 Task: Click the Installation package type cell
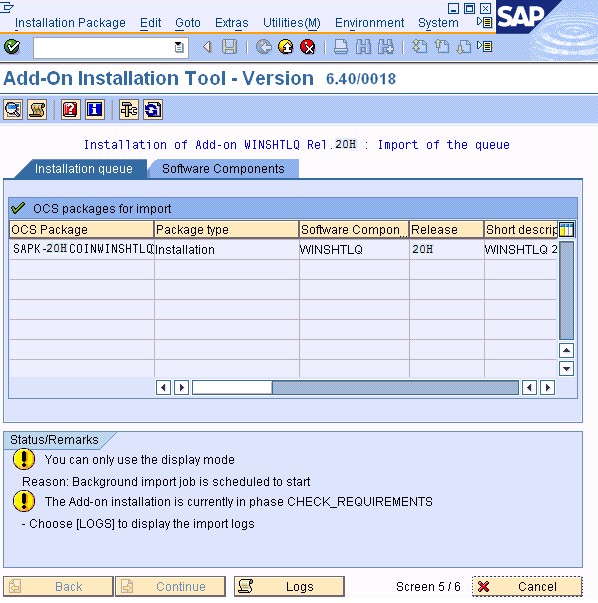pyautogui.click(x=227, y=249)
